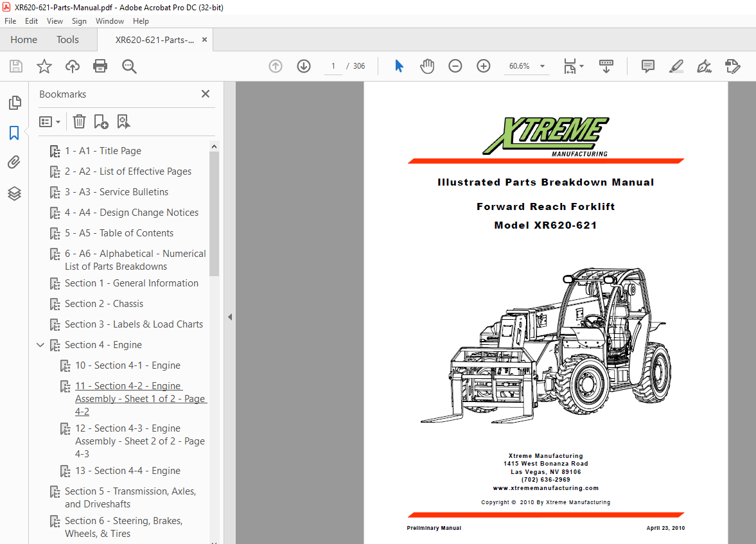Open Section 6 - Steering, Brakes, Wheels bookmark
The height and width of the screenshot is (544, 756).
click(x=123, y=527)
